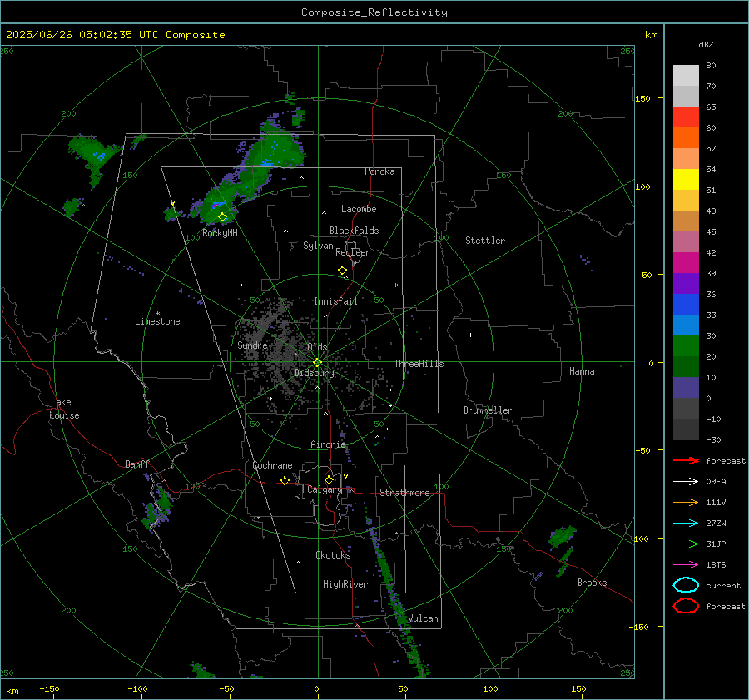Click the white 09EA arrow icon
Viewport: 749px width, 700px height.
coord(686,482)
